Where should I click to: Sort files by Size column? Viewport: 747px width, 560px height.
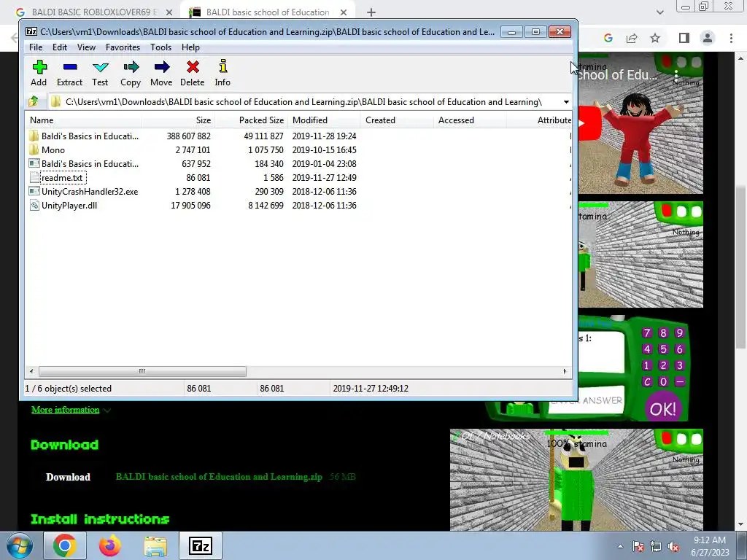coord(179,120)
